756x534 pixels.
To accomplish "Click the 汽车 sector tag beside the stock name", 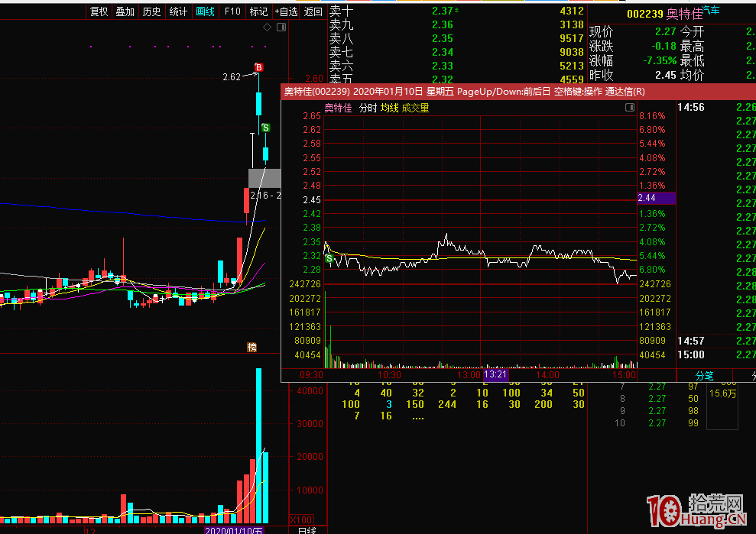I will (711, 9).
